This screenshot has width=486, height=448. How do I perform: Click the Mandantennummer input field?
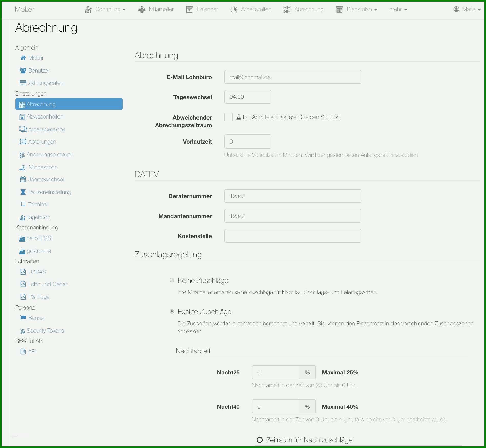[x=293, y=216]
